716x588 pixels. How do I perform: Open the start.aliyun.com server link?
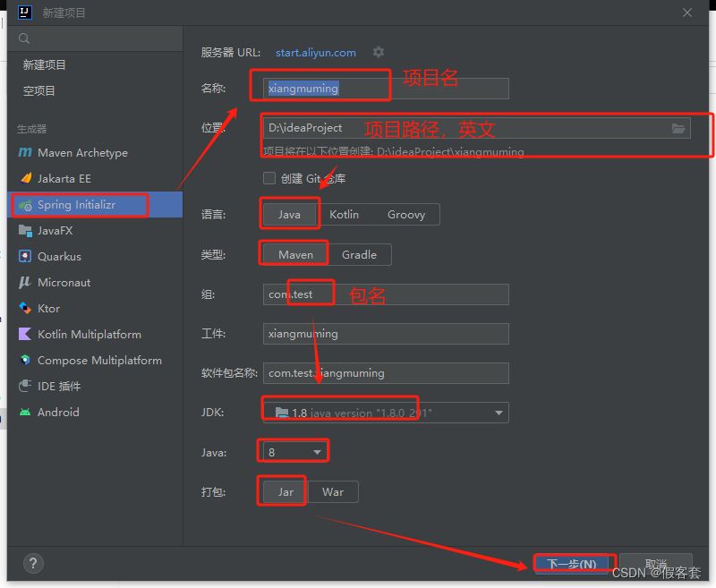[316, 53]
